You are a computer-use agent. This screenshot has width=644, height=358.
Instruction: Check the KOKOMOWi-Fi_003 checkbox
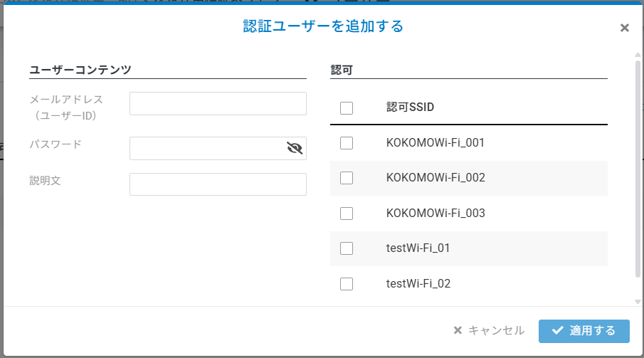pyautogui.click(x=347, y=214)
